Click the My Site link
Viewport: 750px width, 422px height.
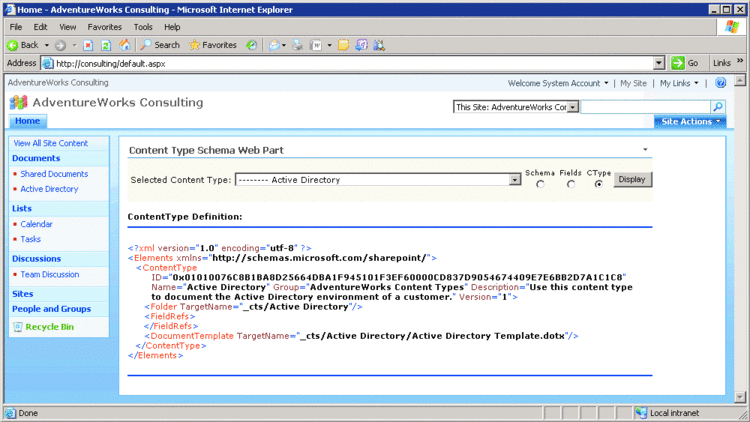coord(633,83)
